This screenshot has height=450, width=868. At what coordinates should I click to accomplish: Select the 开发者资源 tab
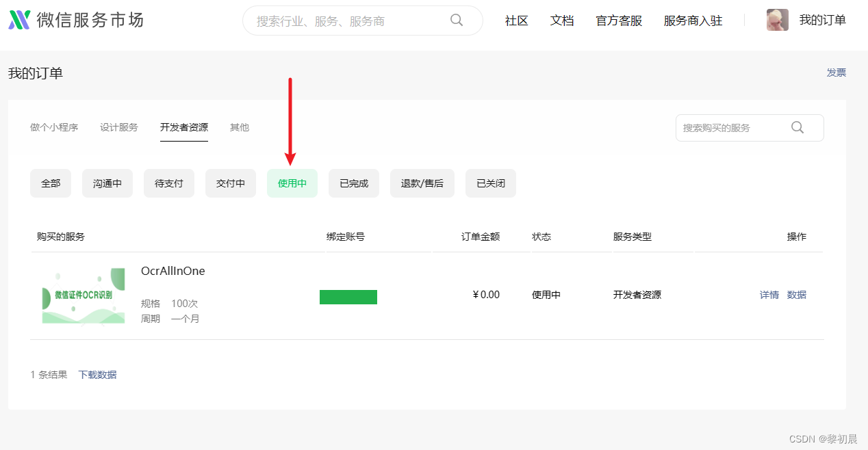[184, 127]
